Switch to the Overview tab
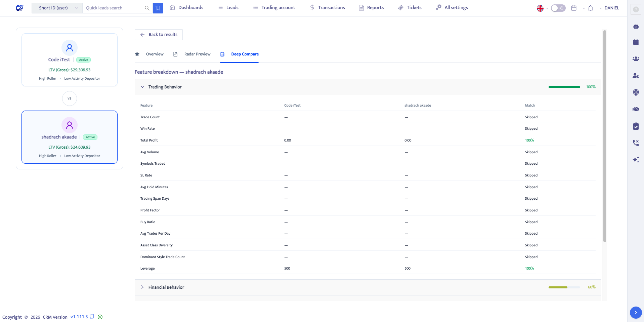Viewport: 644px width, 322px height. (x=155, y=54)
